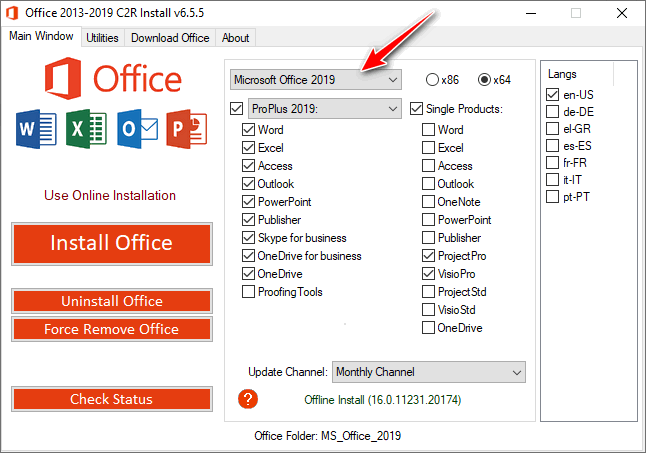The image size is (646, 453).
Task: Click the Check Status button
Action: [x=111, y=399]
